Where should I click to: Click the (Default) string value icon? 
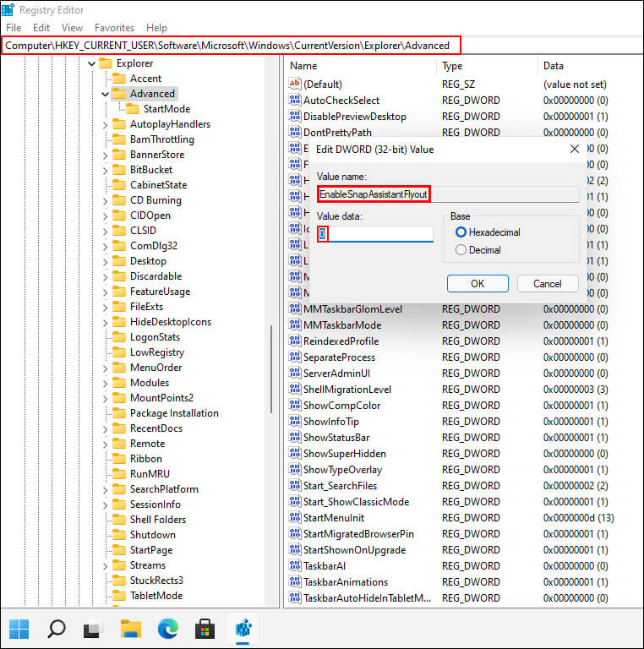click(x=295, y=84)
